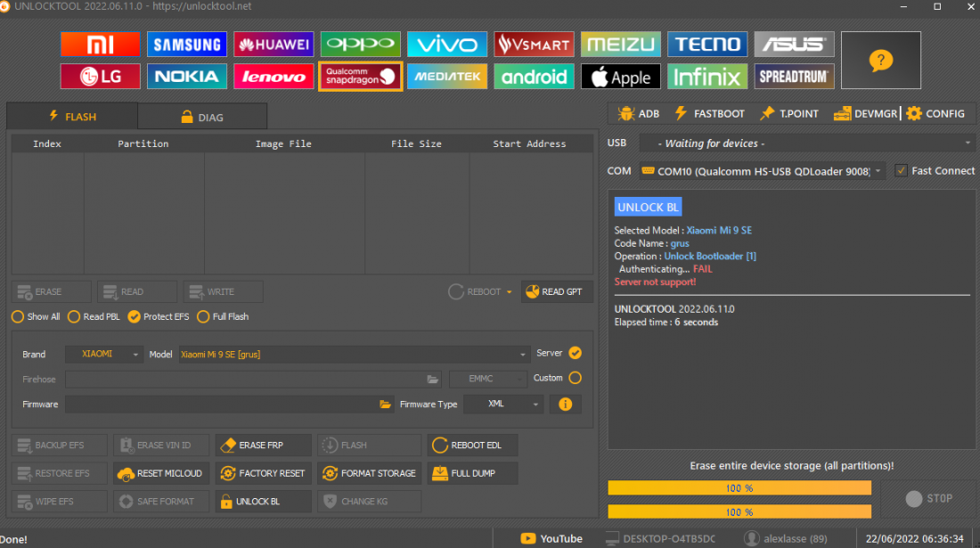Image resolution: width=980 pixels, height=548 pixels.
Task: Click the firmware type info icon
Action: click(x=565, y=405)
